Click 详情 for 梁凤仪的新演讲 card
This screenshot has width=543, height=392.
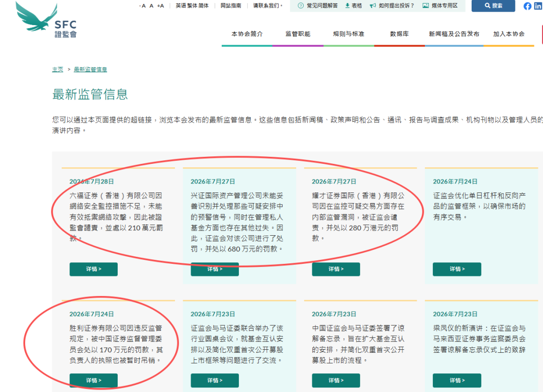tap(457, 380)
